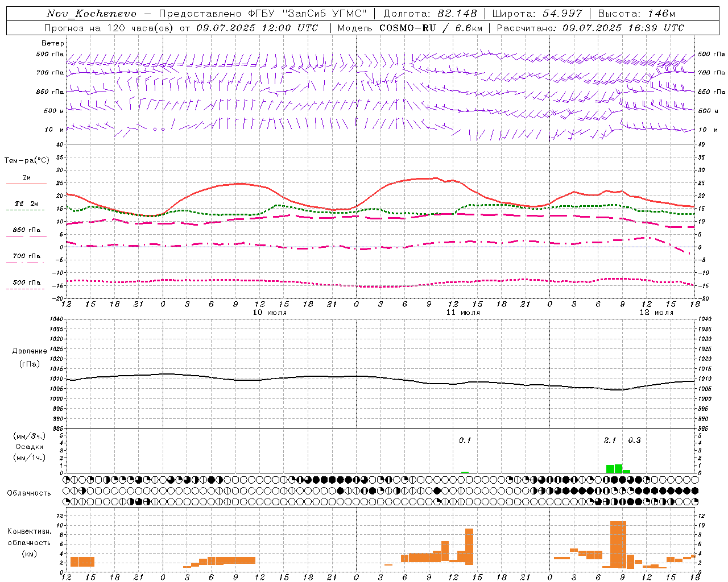Click the "(мм/1ч.)" precipitation unit label
Screen dimensions: 728x582
click(x=30, y=458)
